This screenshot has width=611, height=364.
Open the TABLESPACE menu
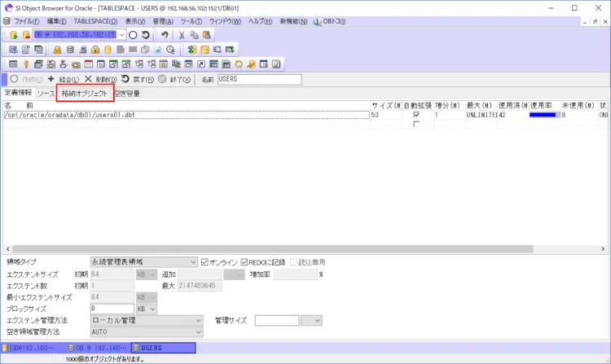click(x=95, y=21)
